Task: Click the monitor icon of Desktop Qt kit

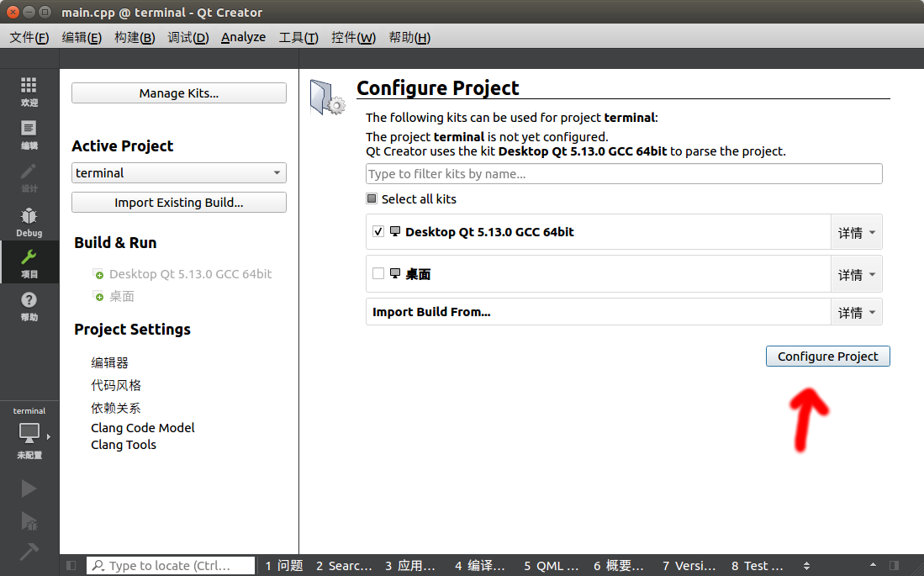Action: [x=395, y=231]
